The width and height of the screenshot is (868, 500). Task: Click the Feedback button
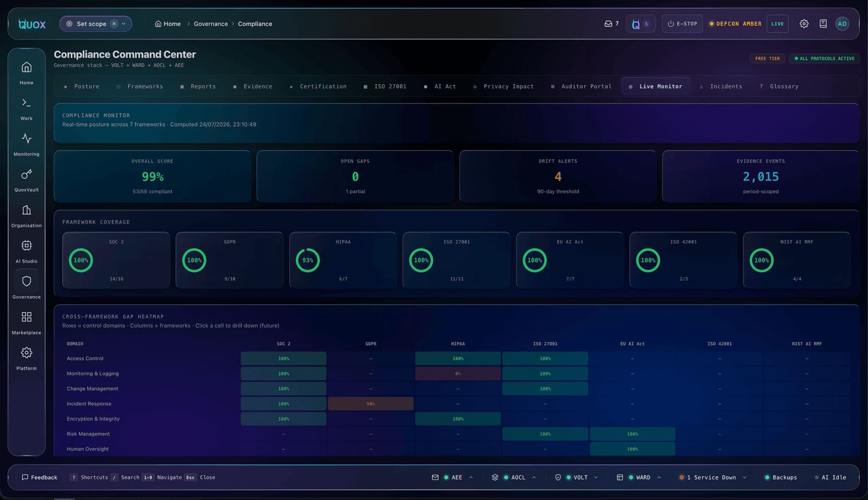click(x=39, y=478)
